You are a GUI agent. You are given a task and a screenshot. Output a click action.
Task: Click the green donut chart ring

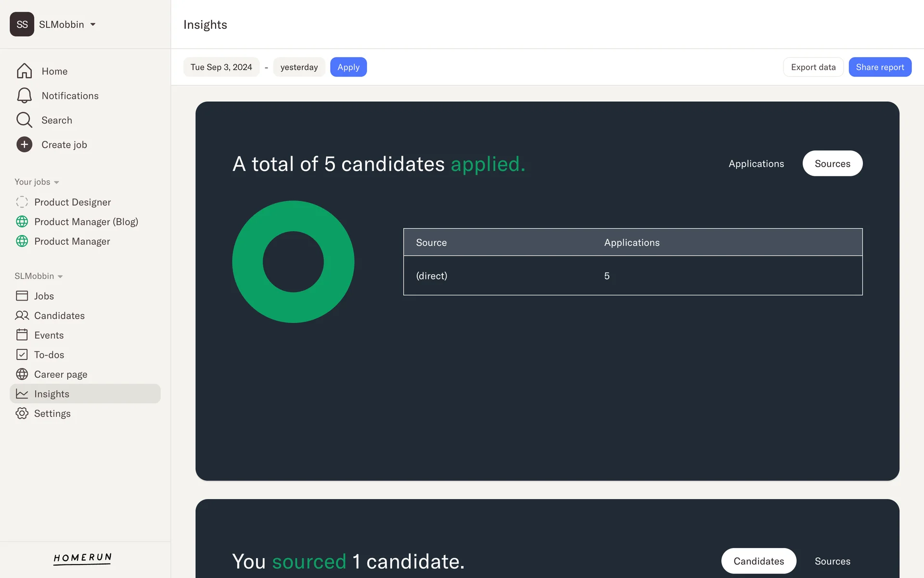(248, 262)
